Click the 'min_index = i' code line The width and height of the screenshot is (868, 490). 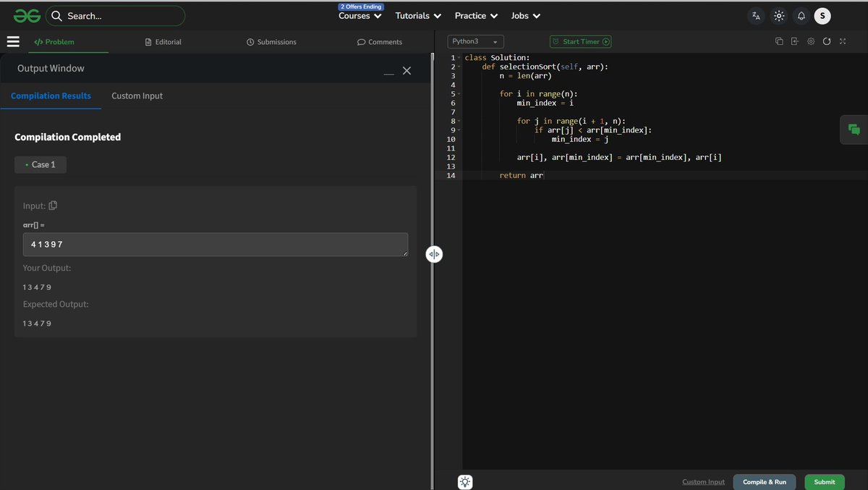tap(545, 103)
